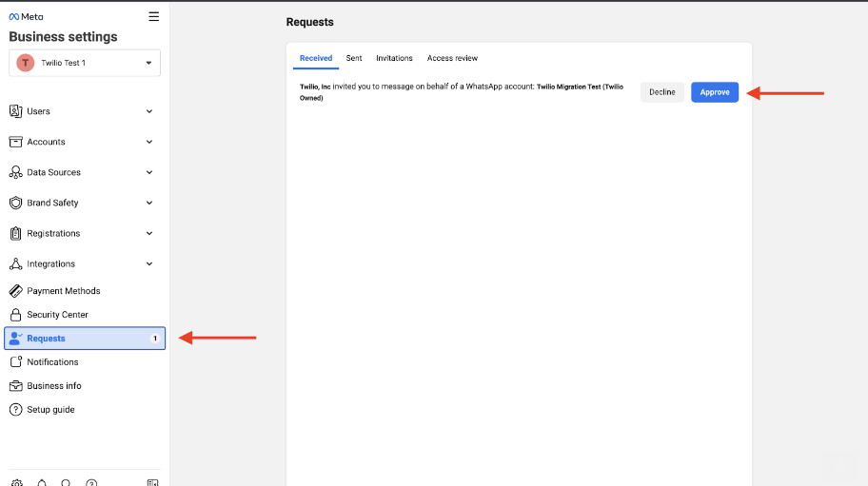This screenshot has height=486, width=868.
Task: Expand the Accounts section chevron
Action: [149, 142]
